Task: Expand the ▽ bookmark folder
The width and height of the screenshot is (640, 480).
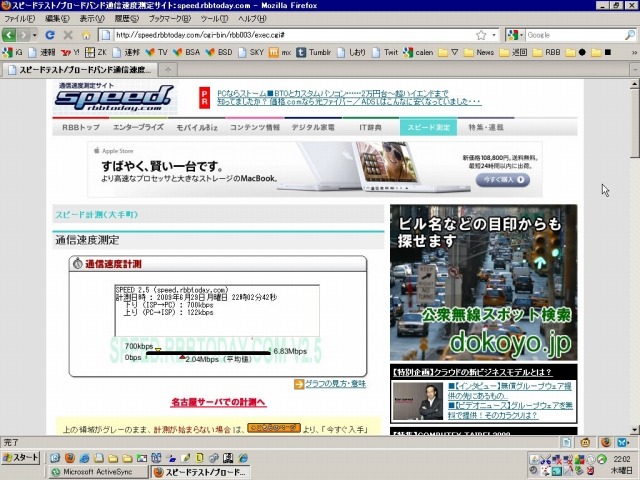Action: 448,52
